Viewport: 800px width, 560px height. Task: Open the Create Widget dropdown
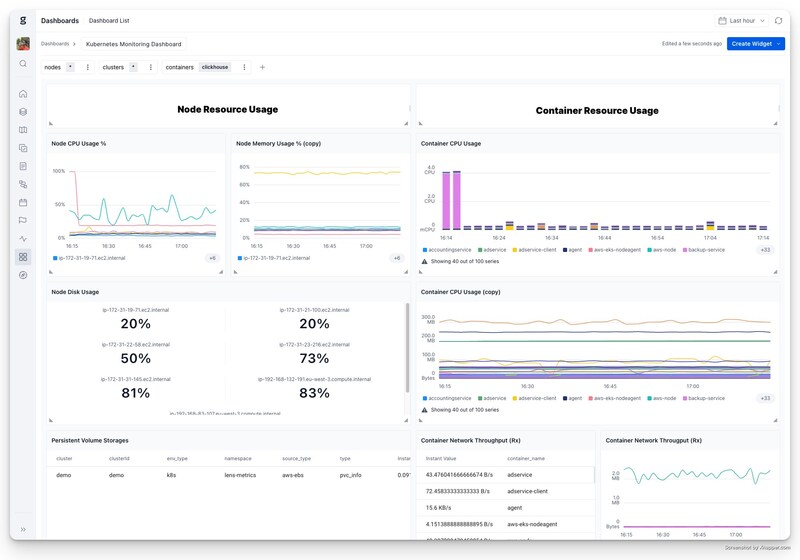point(756,44)
